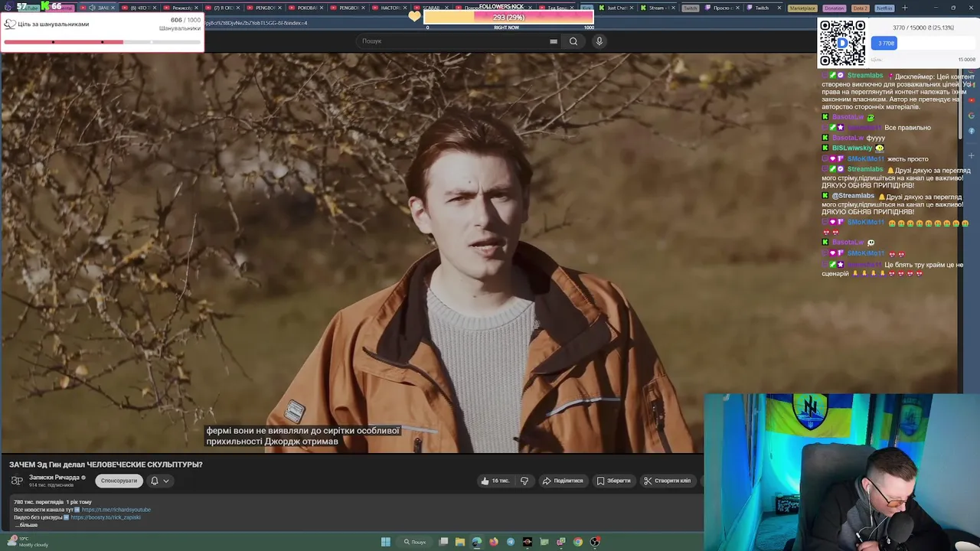Open a new browser tab with plus
The height and width of the screenshot is (551, 980).
pyautogui.click(x=904, y=8)
